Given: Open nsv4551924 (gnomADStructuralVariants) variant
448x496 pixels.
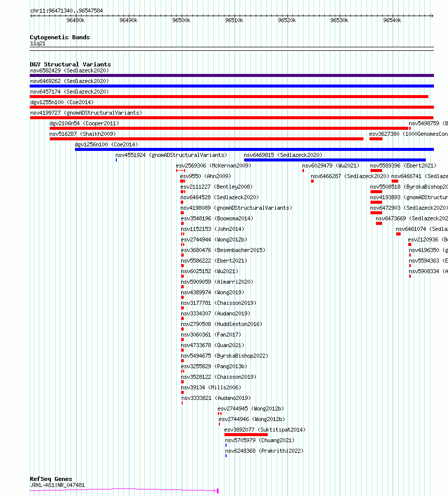Looking at the screenshot, I should point(171,155).
